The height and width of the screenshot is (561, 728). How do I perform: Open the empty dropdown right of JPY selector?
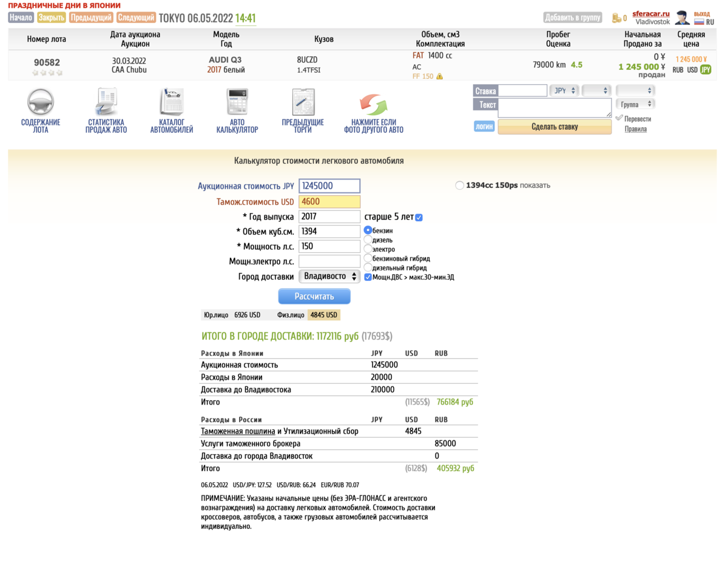point(596,90)
